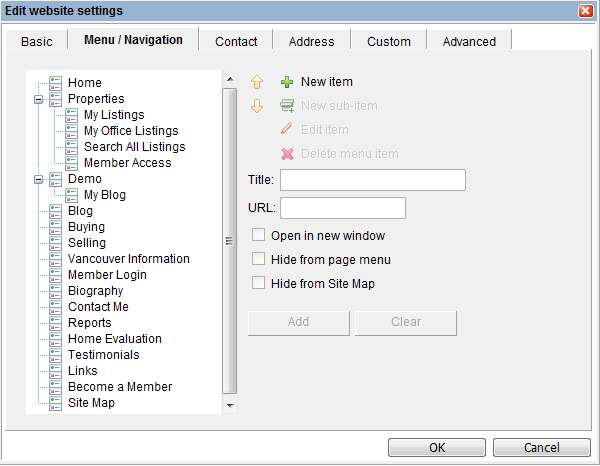Click the Delete menu item label
Screen dimensions: 600x466
[350, 154]
